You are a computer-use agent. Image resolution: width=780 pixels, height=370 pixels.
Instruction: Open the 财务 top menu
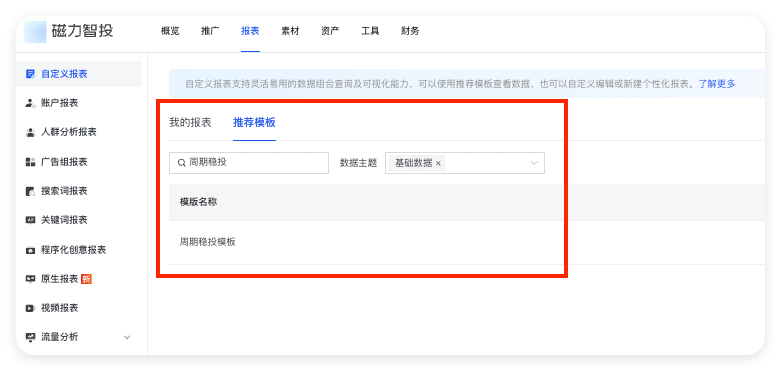coord(410,31)
